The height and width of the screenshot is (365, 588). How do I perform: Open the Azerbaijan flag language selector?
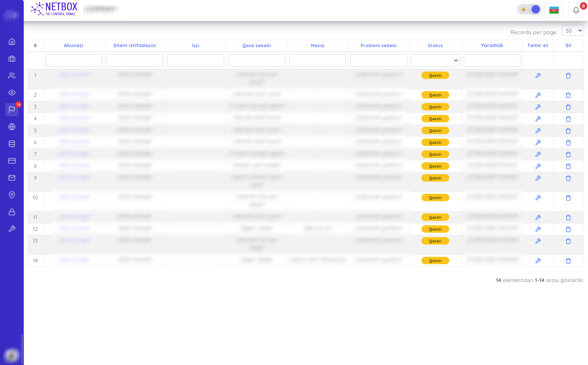553,10
